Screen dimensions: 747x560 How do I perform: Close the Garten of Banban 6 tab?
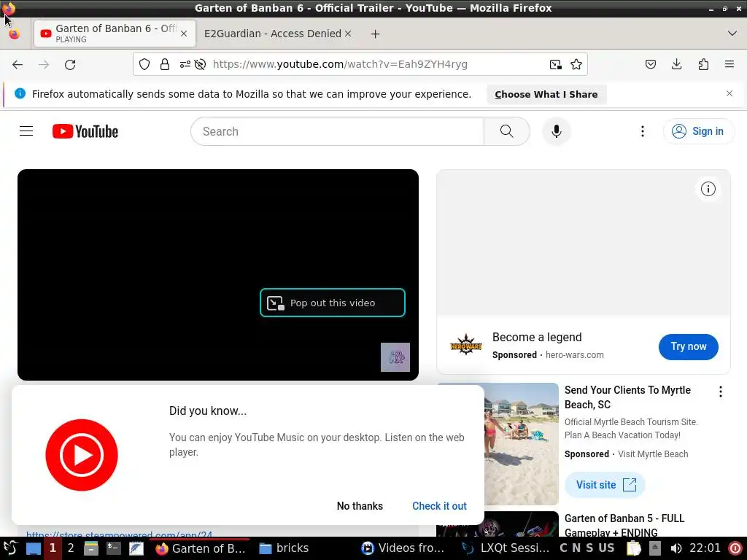pyautogui.click(x=184, y=34)
